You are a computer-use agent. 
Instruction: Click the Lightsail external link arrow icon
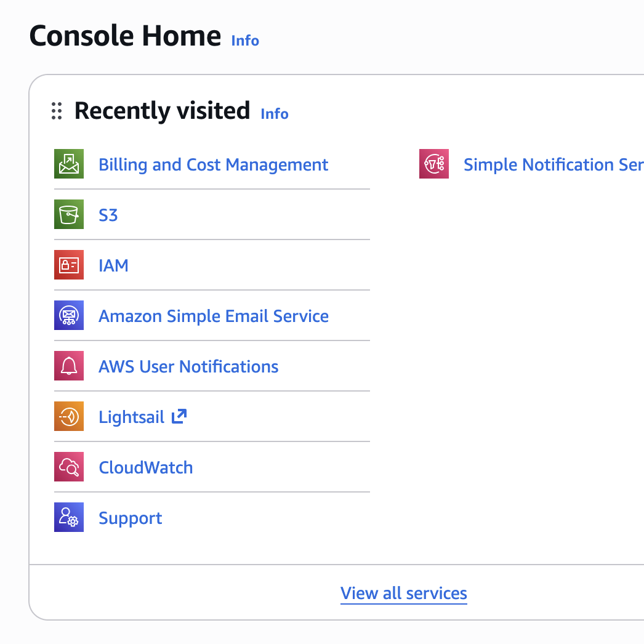(x=179, y=417)
